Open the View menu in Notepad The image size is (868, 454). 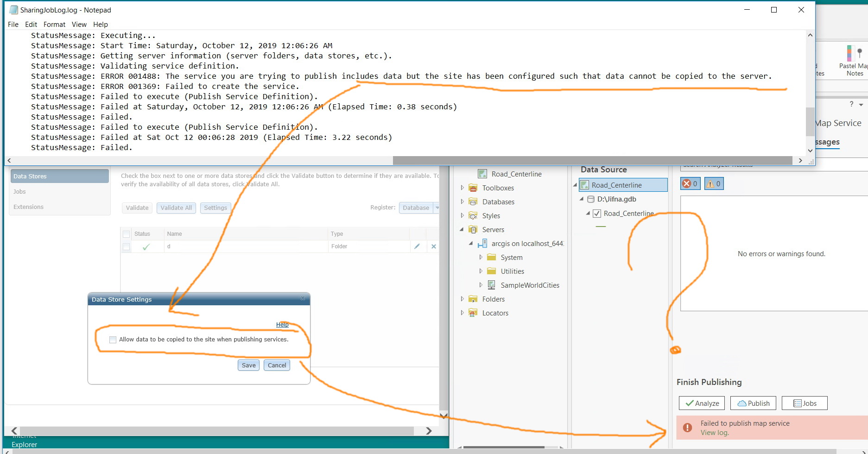[x=79, y=25]
